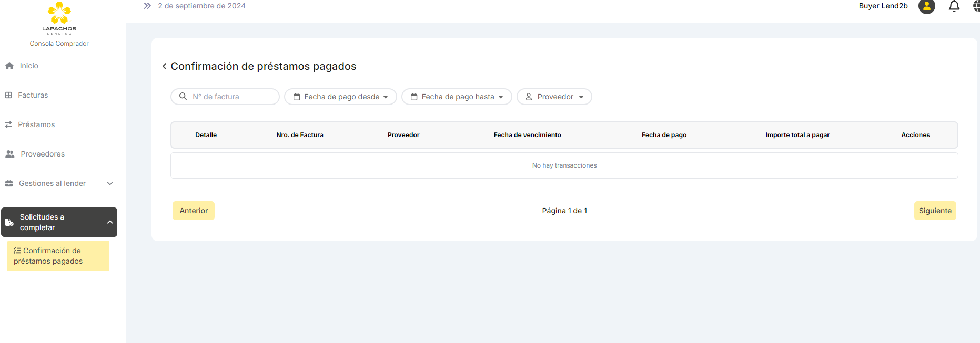
Task: Click the Inicio home icon
Action: click(9, 66)
